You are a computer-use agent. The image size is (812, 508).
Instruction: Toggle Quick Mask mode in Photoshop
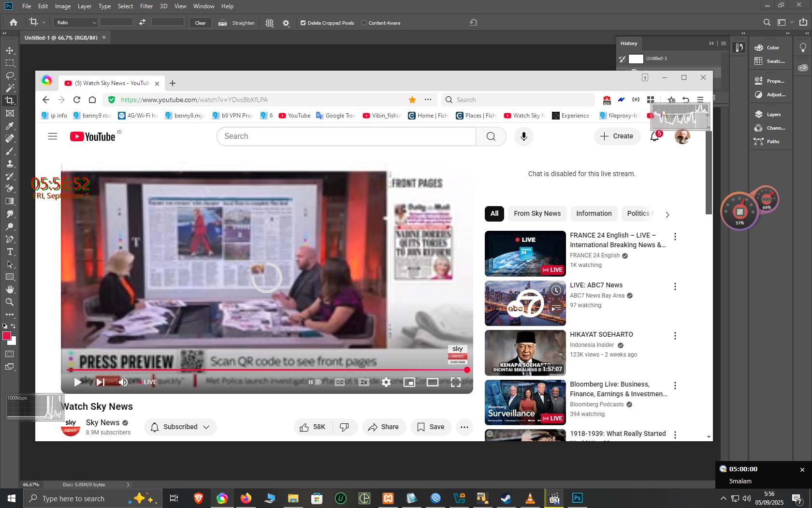9,354
